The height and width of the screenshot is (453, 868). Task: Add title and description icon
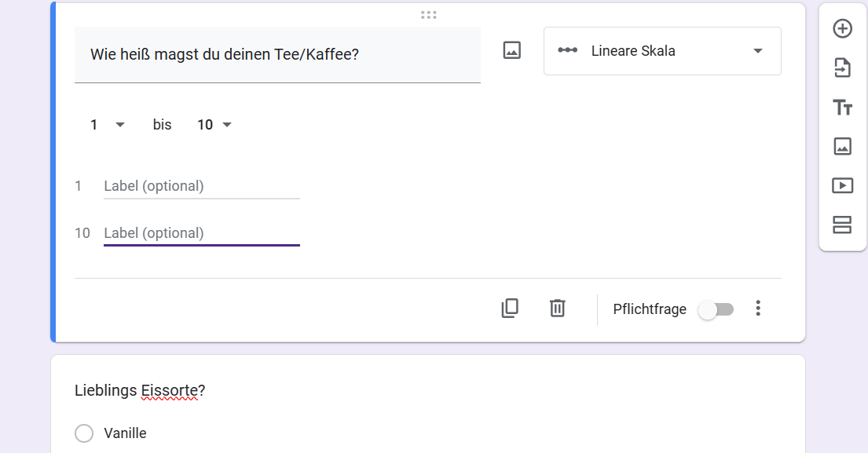(x=842, y=108)
